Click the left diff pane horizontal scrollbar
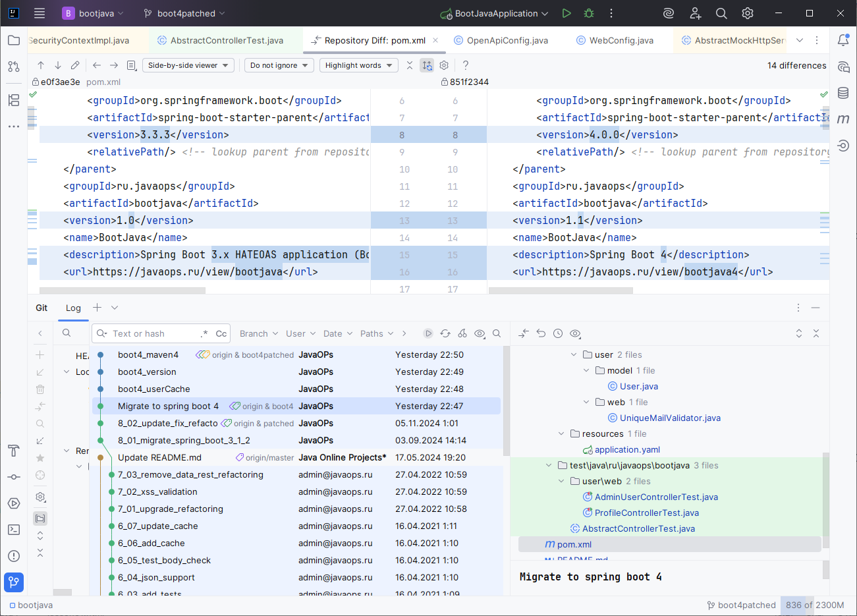857x616 pixels. tap(123, 291)
